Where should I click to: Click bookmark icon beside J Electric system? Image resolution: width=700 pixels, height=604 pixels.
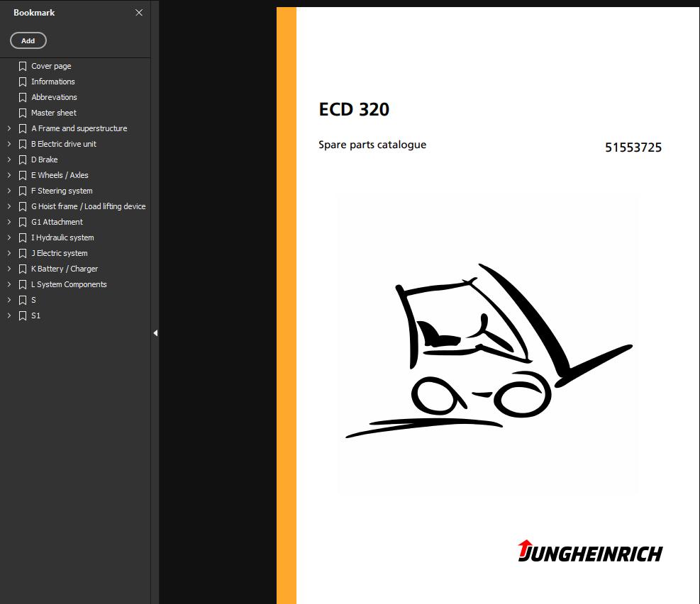tap(22, 253)
